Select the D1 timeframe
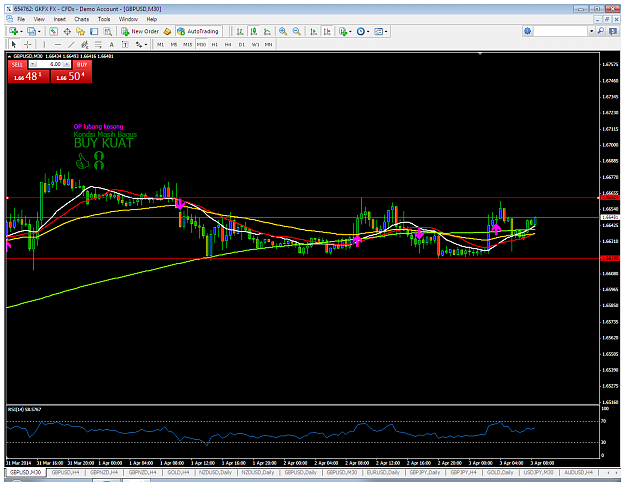Image resolution: width=625 pixels, height=482 pixels. coord(242,45)
